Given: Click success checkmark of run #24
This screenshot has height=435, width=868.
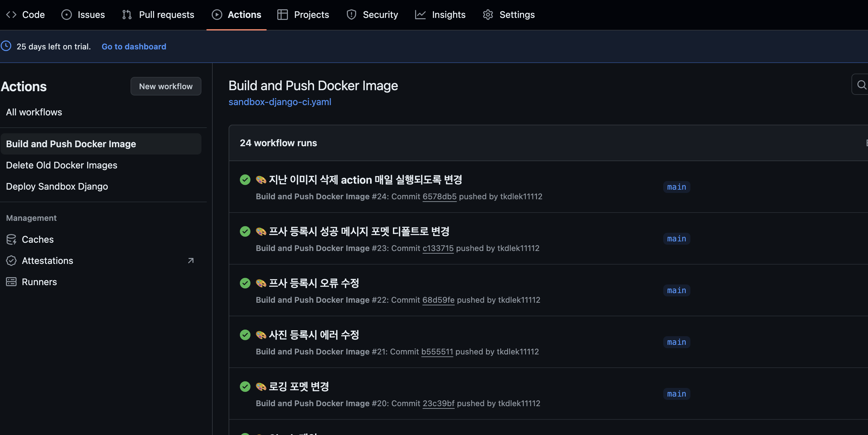Looking at the screenshot, I should coord(245,180).
